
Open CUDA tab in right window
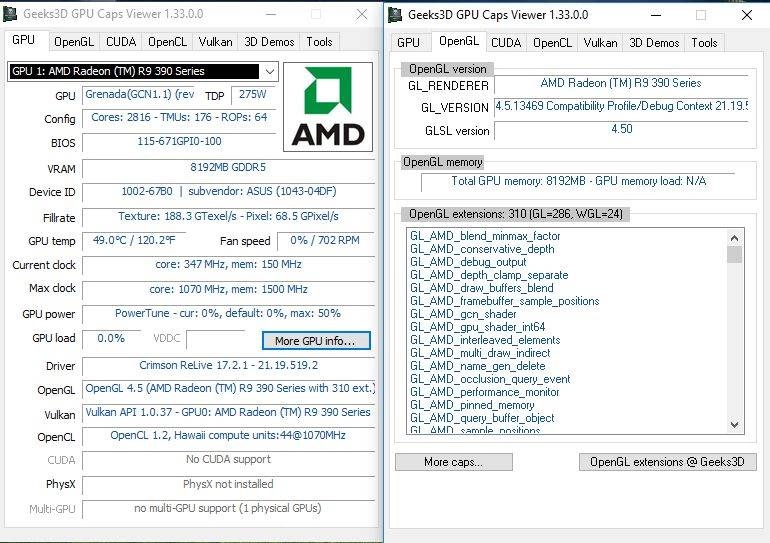point(506,43)
